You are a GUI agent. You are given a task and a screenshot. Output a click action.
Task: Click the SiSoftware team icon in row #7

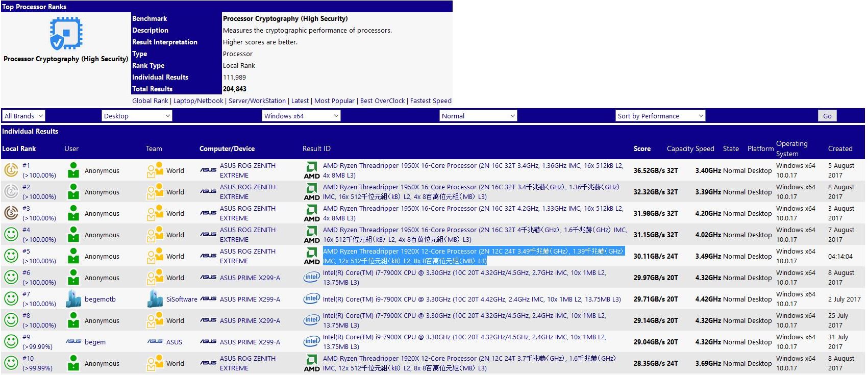(155, 298)
